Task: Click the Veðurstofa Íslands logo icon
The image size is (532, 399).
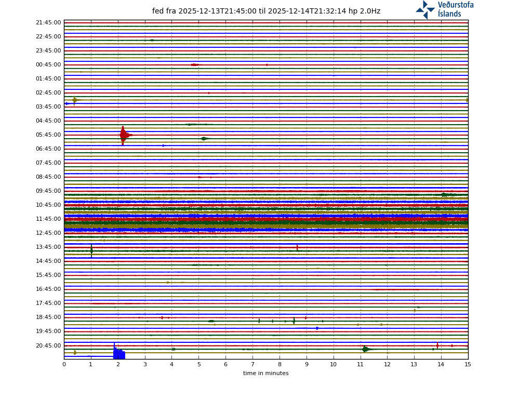Action: [425, 9]
